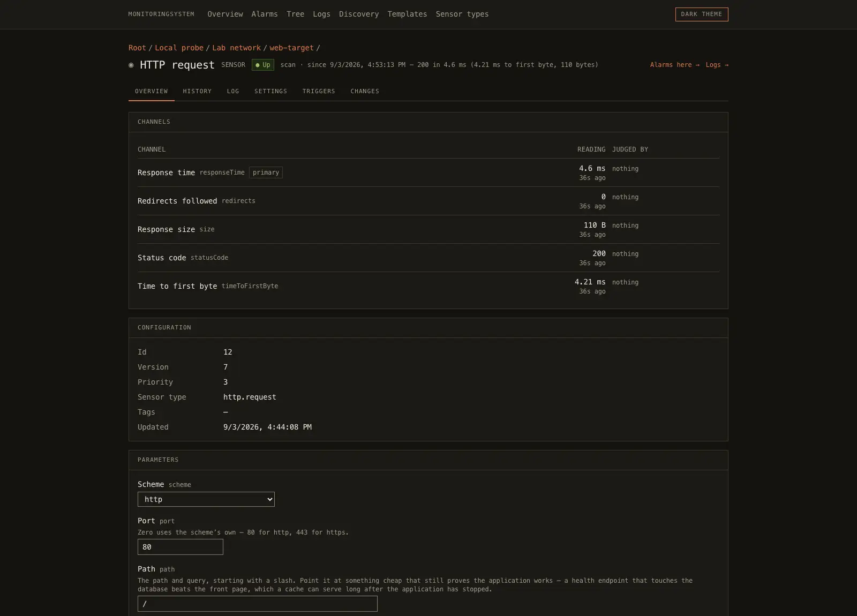The image size is (857, 616).
Task: Click the Response size channel name
Action: tap(166, 229)
